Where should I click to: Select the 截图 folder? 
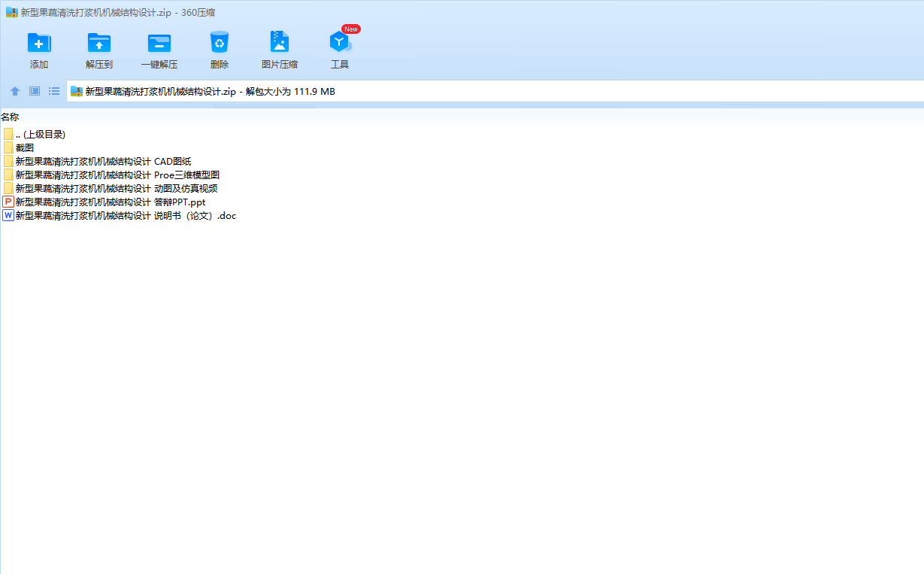tap(19, 147)
